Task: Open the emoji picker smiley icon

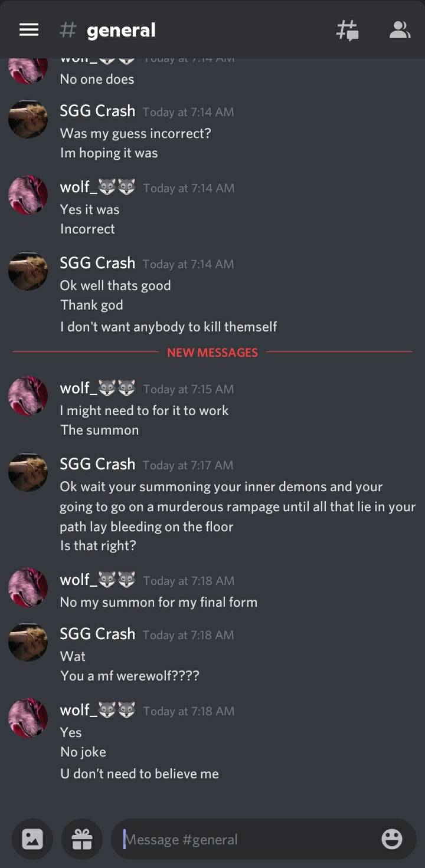Action: coord(392,839)
